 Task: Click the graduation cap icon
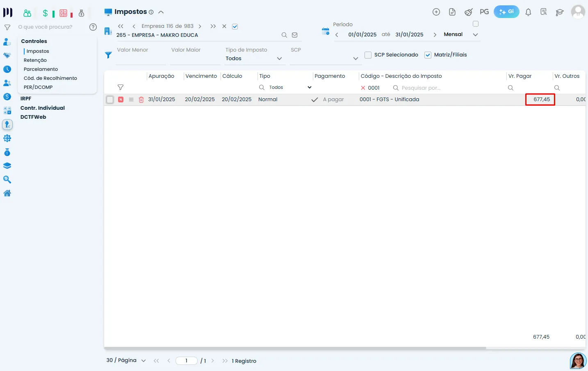(559, 12)
